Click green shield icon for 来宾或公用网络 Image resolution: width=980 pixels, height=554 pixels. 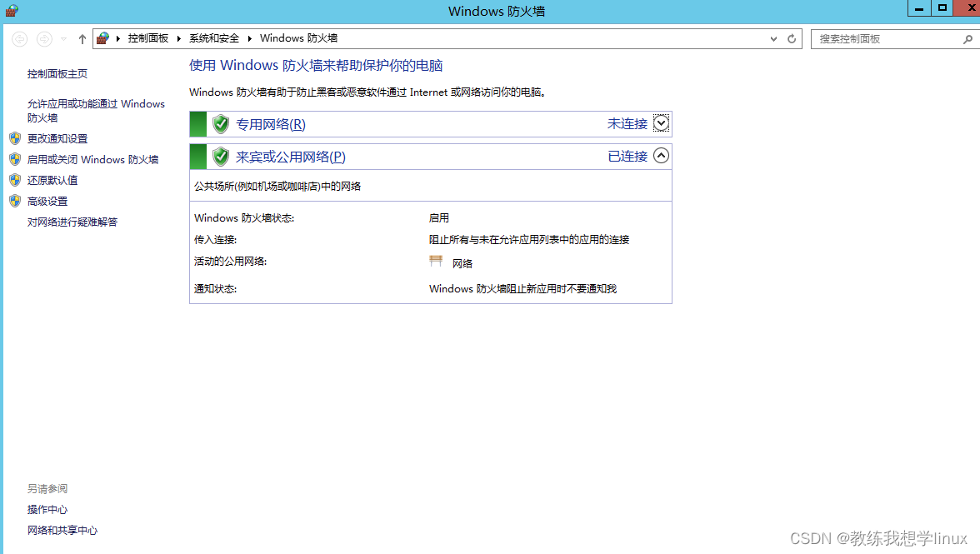coord(221,156)
